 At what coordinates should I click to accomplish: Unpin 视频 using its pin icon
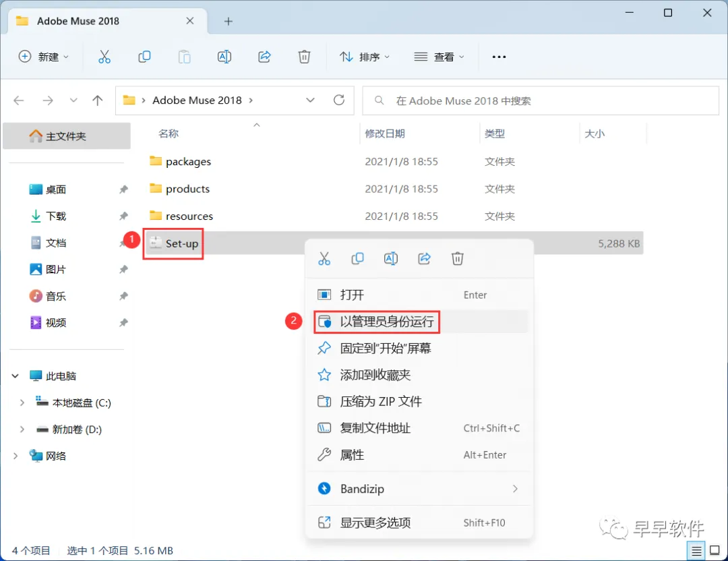(x=123, y=322)
